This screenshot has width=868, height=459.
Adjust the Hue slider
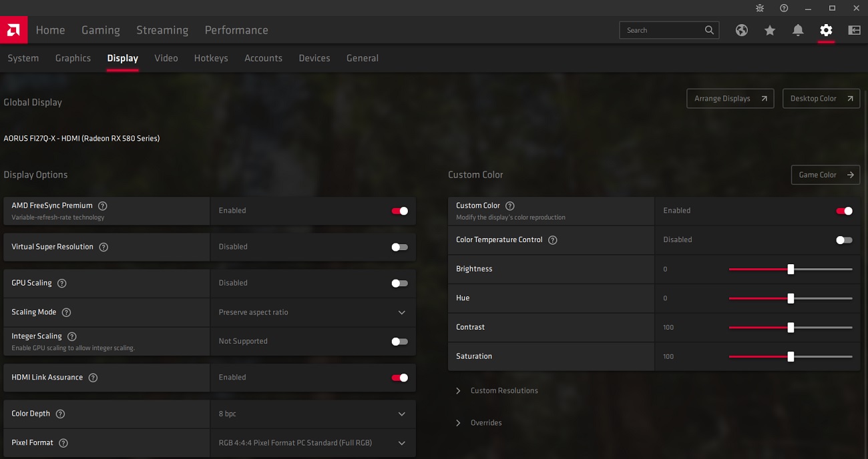791,298
